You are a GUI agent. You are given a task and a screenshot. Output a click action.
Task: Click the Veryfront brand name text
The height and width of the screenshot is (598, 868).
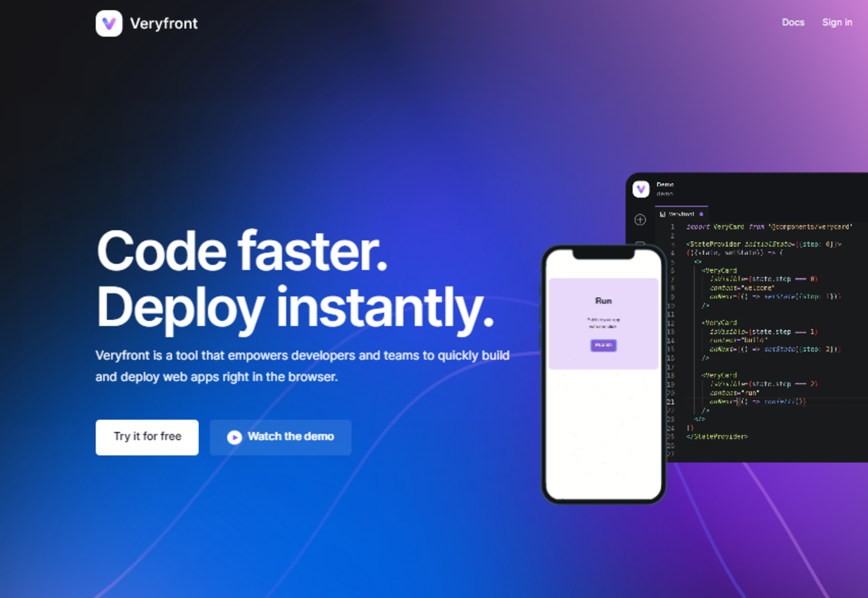(x=164, y=23)
